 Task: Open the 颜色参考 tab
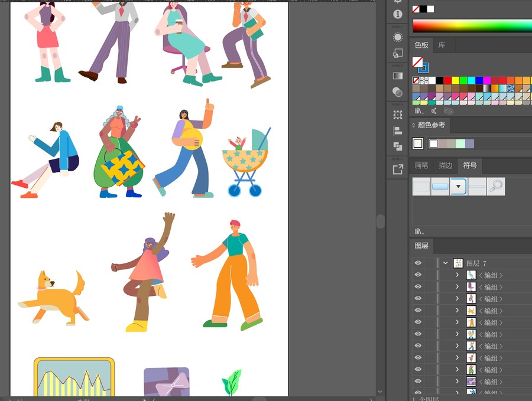[432, 125]
